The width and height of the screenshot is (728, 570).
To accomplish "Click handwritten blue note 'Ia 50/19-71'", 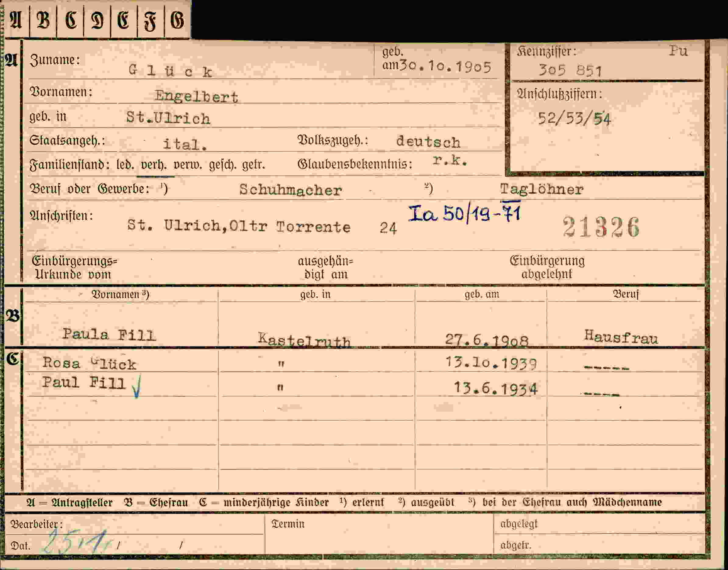I will tap(465, 212).
